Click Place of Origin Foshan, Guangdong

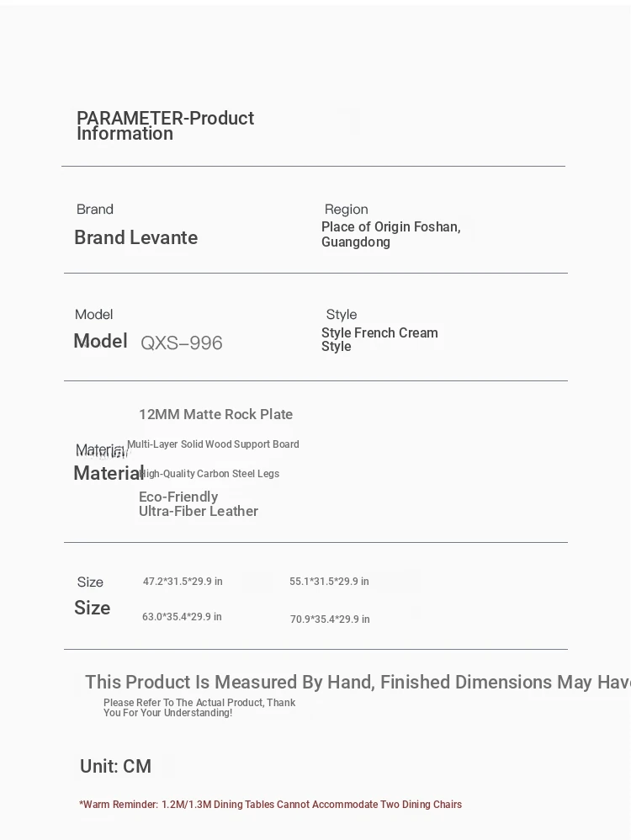pos(390,234)
